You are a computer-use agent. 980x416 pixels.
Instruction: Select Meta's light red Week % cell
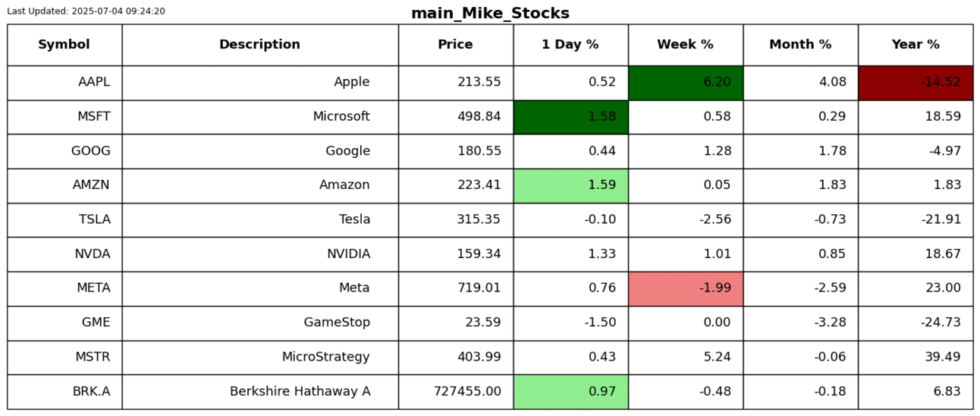click(x=686, y=288)
